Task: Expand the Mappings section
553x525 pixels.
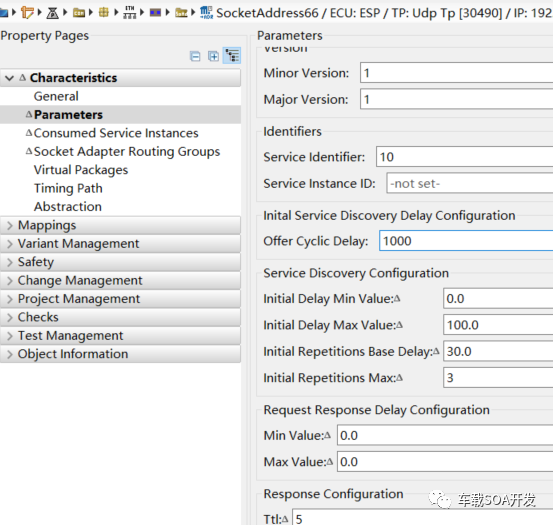Action: (10, 225)
